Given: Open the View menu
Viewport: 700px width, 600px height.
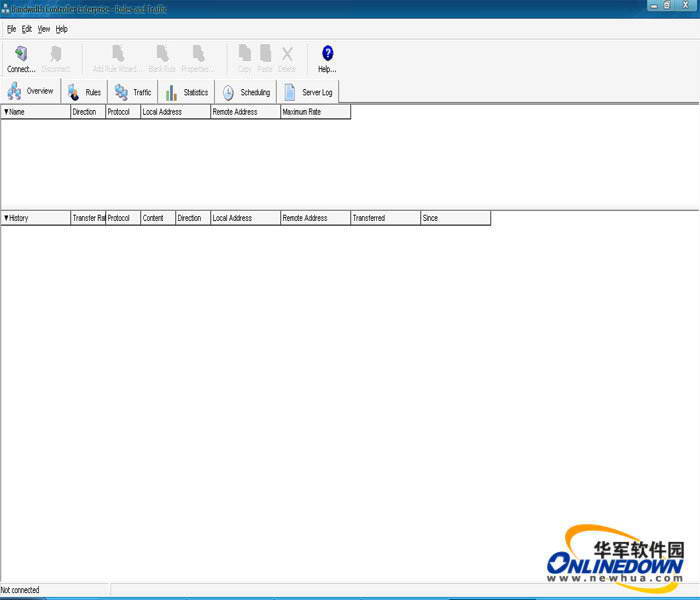Looking at the screenshot, I should (44, 29).
